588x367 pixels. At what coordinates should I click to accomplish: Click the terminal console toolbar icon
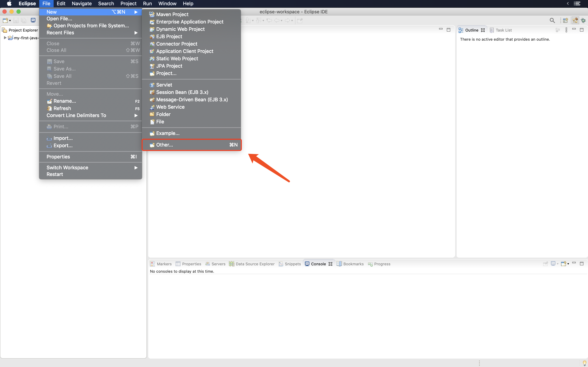(33, 20)
